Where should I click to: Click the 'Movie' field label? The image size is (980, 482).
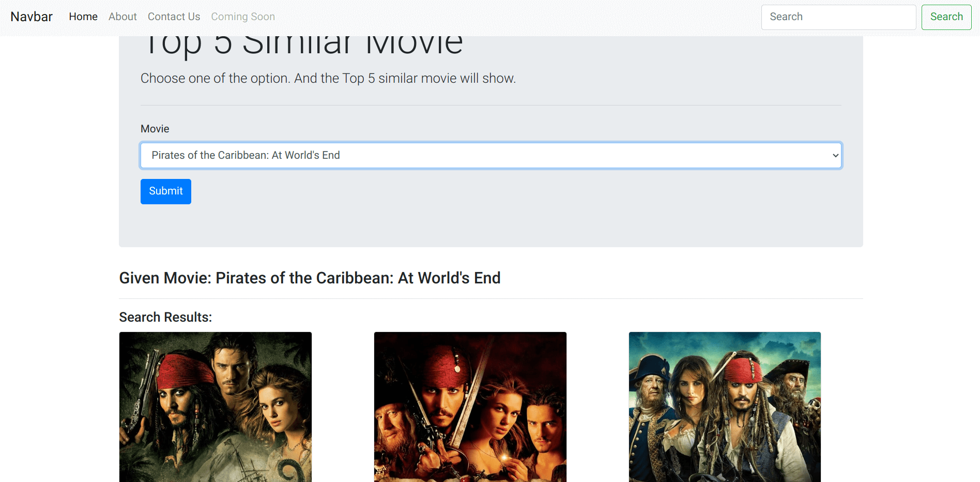tap(155, 129)
